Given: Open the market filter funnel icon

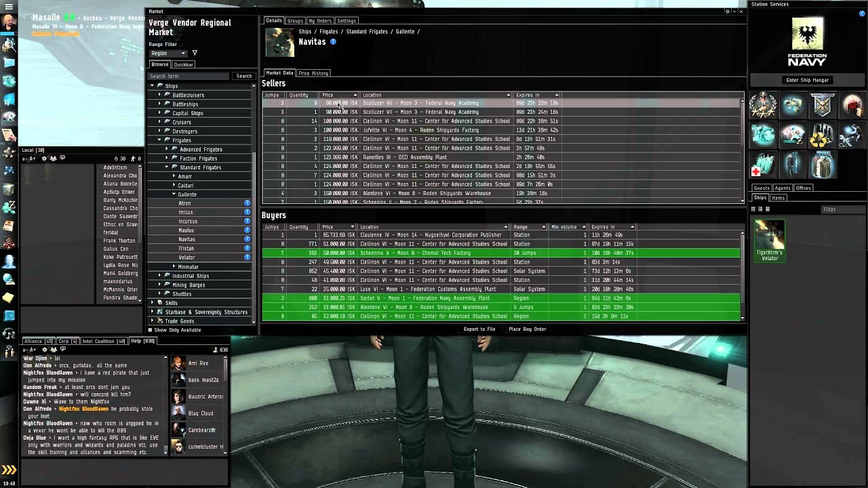Looking at the screenshot, I should click(195, 53).
